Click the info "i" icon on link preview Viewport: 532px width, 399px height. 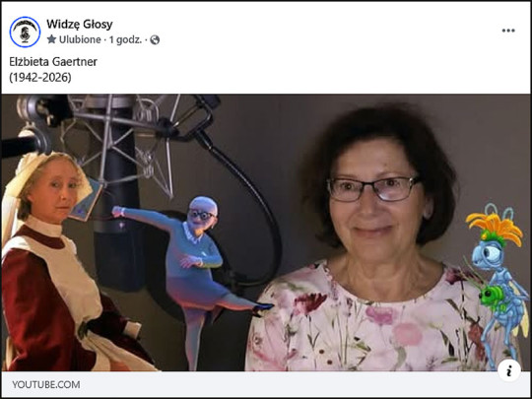(509, 370)
